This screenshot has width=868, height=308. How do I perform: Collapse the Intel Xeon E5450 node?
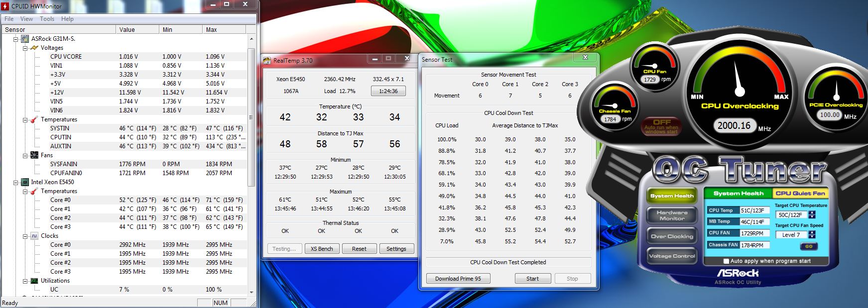(15, 182)
